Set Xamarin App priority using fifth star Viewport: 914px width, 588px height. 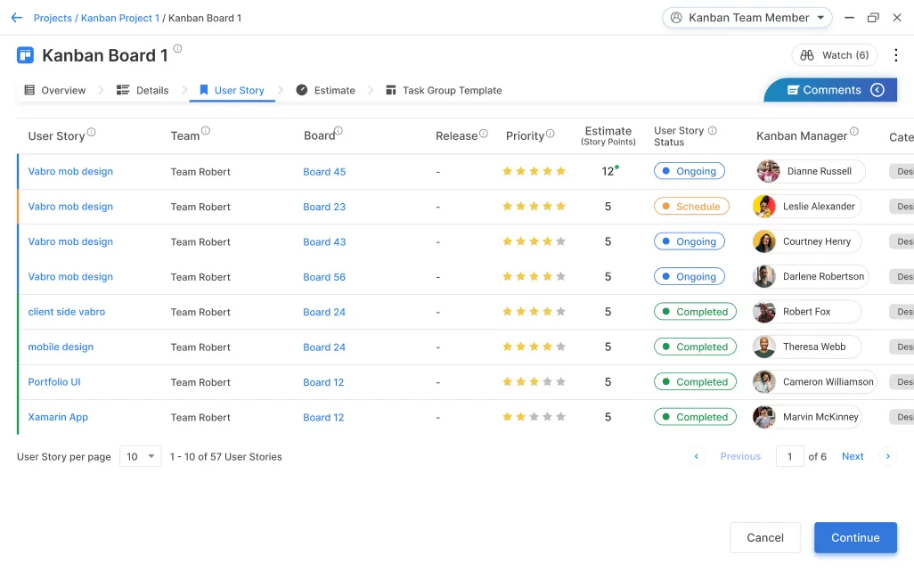coord(560,417)
